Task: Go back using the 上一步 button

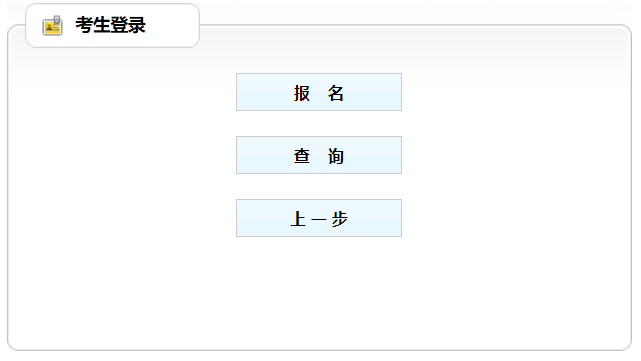Action: (319, 218)
